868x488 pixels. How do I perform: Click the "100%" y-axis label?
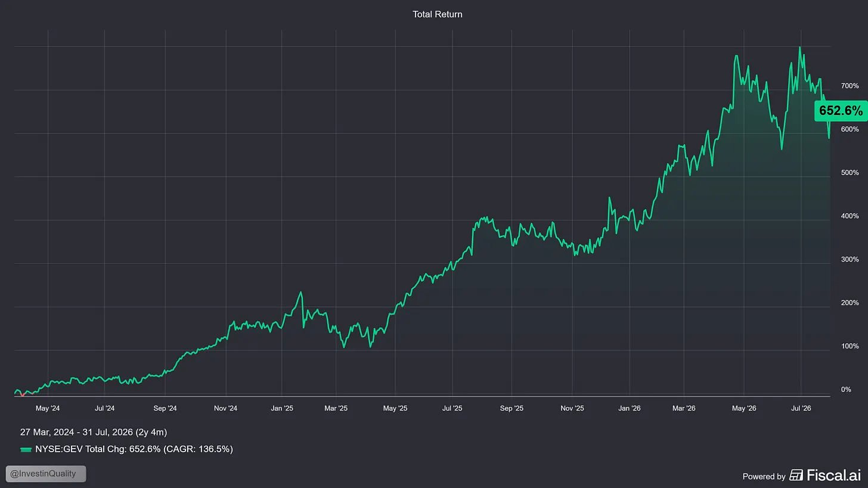coord(850,346)
